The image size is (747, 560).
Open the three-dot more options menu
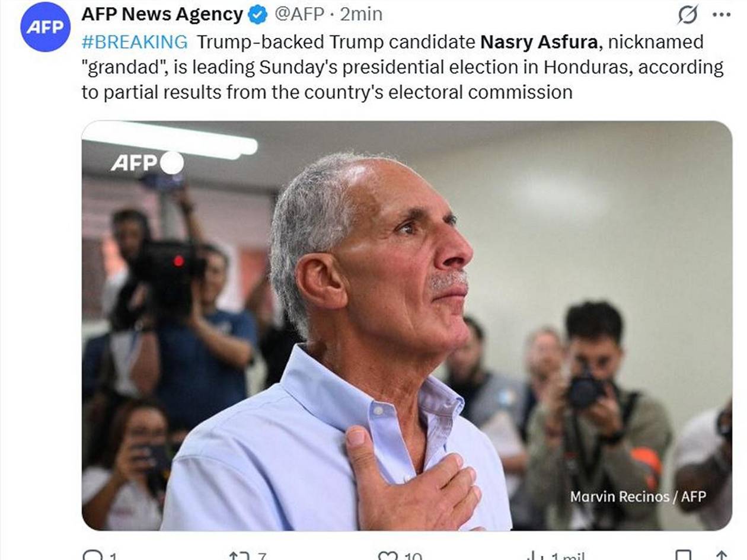click(x=721, y=15)
